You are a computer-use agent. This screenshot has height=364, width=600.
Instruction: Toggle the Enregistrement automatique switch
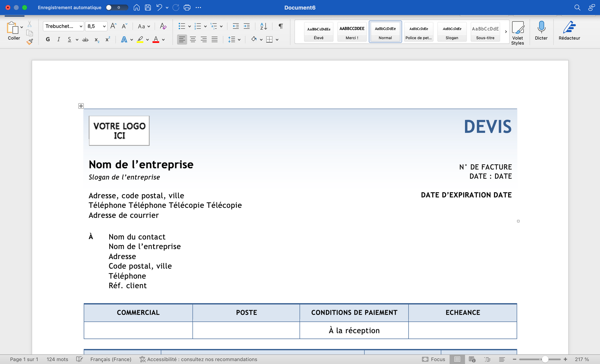point(117,7)
